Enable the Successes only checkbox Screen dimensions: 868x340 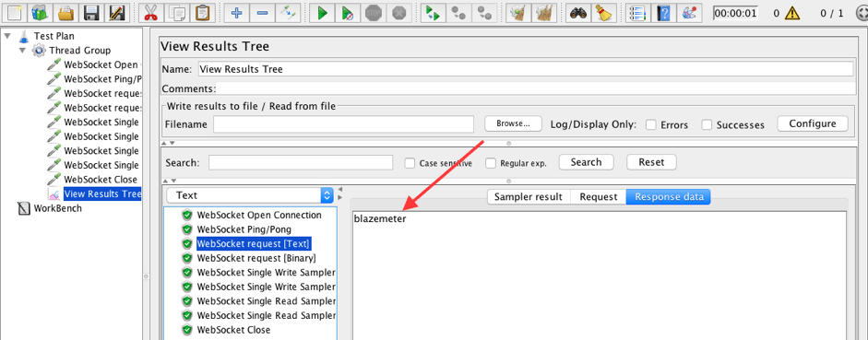point(707,124)
